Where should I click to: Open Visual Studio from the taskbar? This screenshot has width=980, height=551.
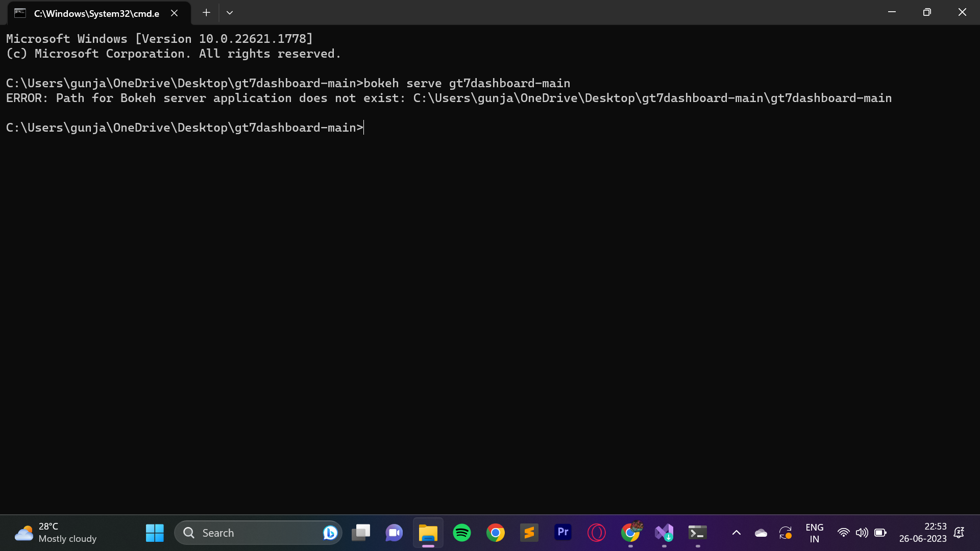664,532
